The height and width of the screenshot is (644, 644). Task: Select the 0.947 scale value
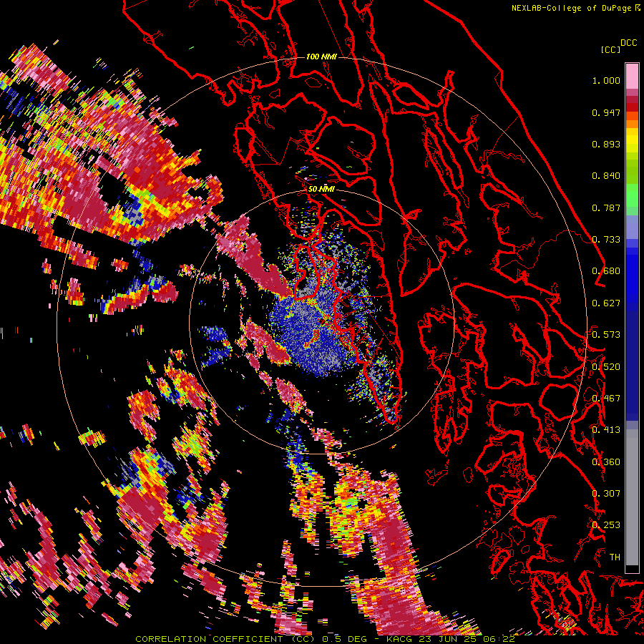(x=606, y=112)
